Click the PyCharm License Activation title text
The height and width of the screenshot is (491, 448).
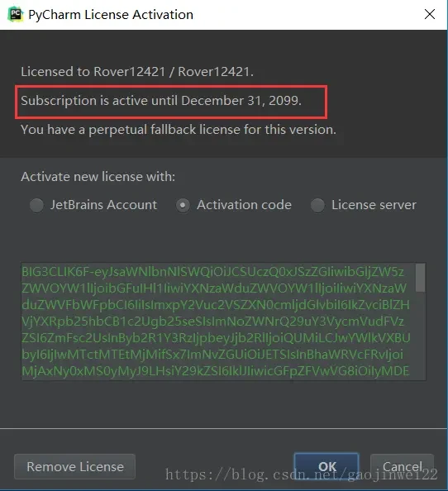pyautogui.click(x=111, y=15)
